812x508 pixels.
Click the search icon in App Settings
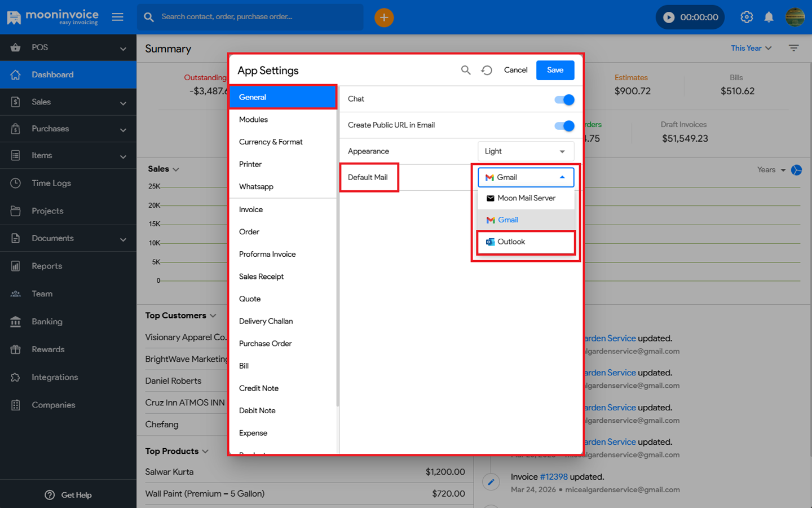[x=466, y=70]
